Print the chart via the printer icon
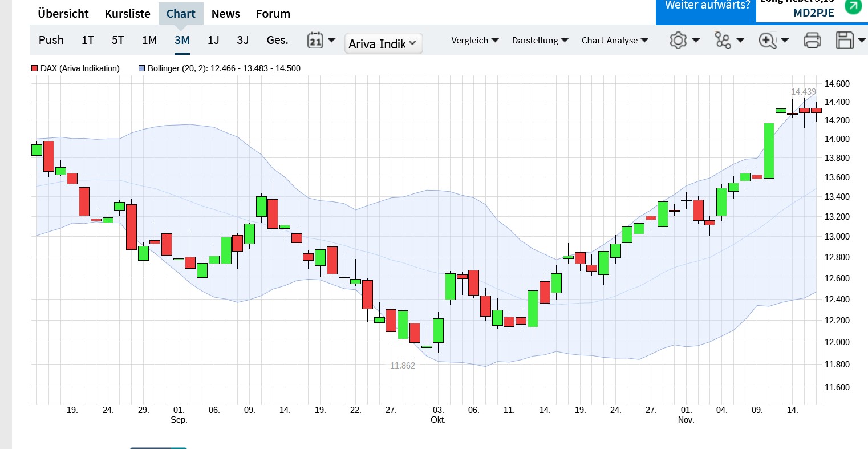The image size is (868, 449). coord(812,40)
